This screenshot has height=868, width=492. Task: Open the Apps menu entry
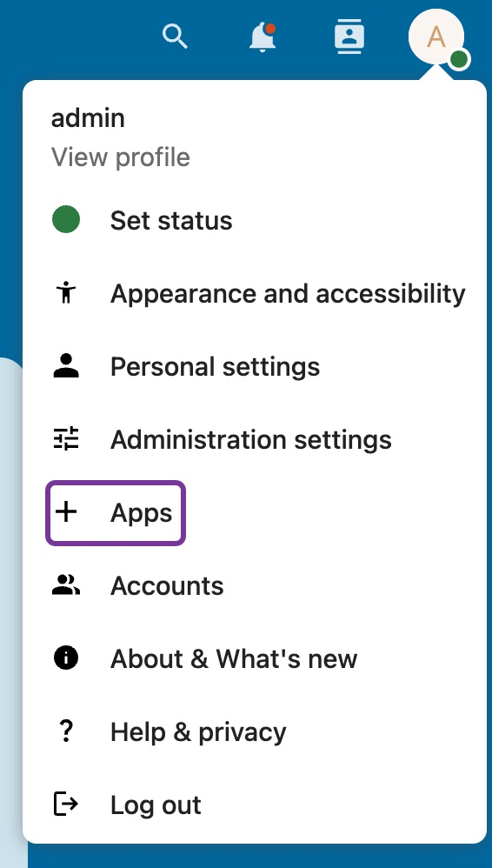click(x=115, y=512)
